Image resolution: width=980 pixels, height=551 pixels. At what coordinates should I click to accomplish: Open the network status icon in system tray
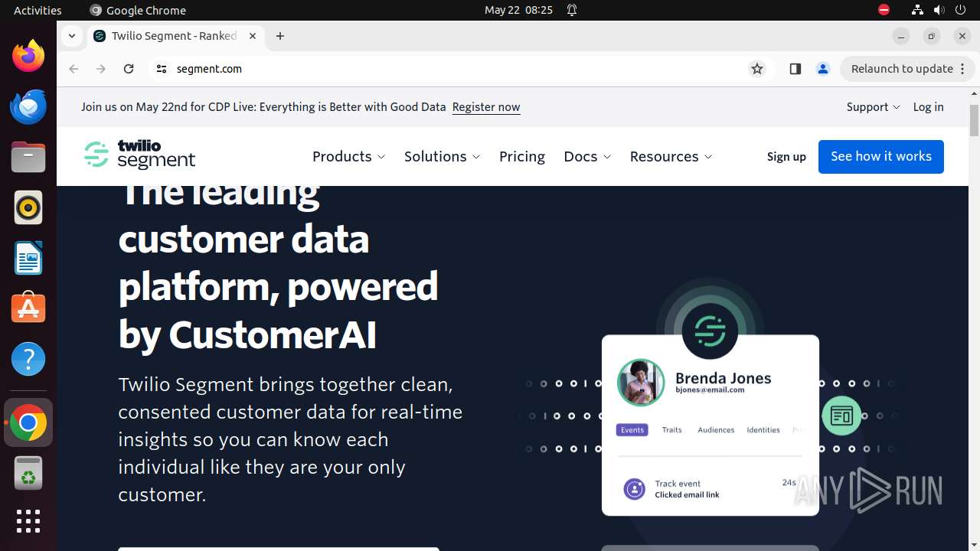pyautogui.click(x=917, y=10)
